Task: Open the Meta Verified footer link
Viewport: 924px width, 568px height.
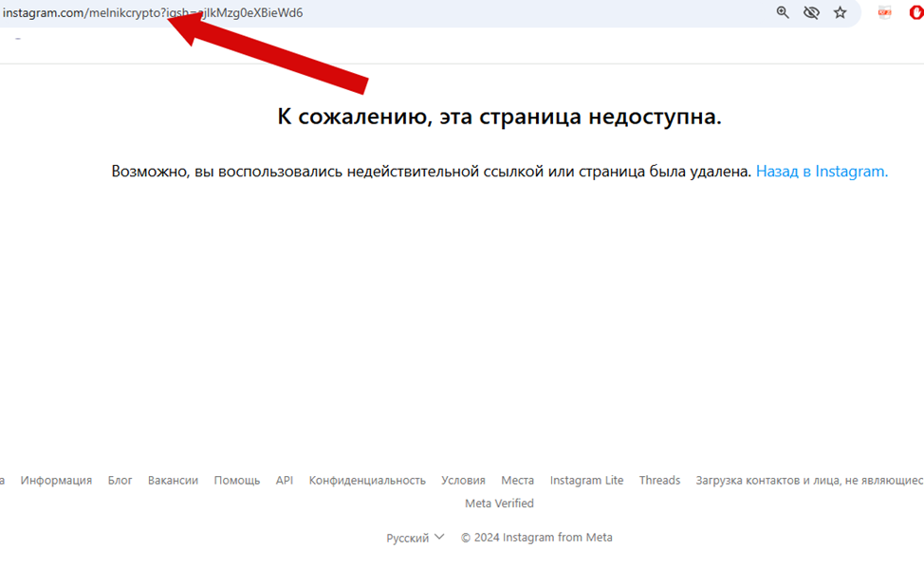Action: [x=499, y=504]
